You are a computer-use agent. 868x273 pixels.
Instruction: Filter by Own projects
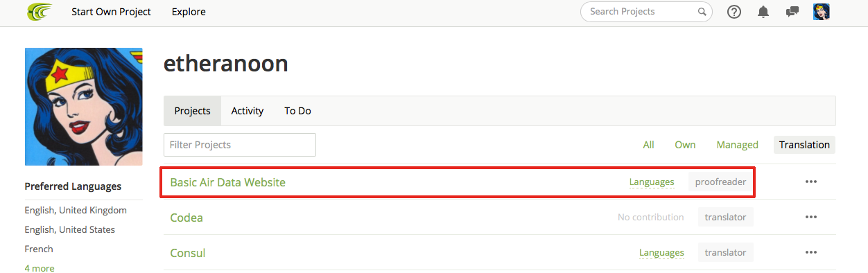[x=685, y=145]
